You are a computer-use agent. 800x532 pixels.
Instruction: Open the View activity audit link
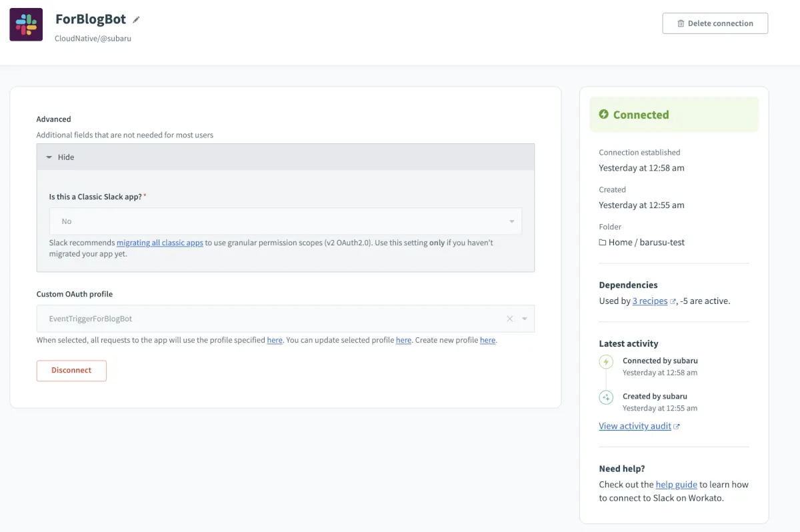(x=635, y=426)
